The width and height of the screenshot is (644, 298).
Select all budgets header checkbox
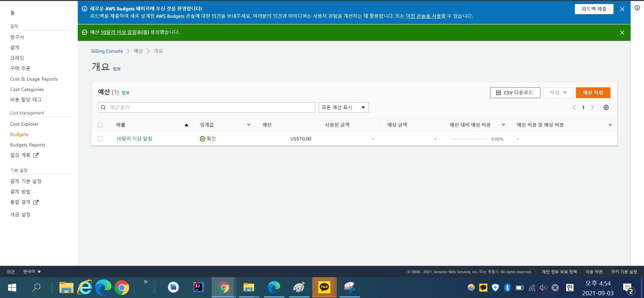point(100,125)
